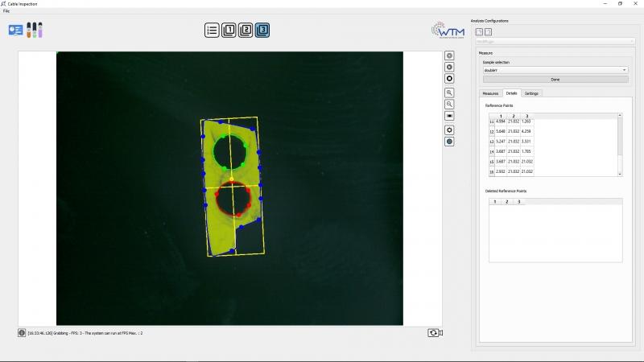The image size is (644, 362).
Task: Click Reference Points column 3 header
Action: click(527, 116)
